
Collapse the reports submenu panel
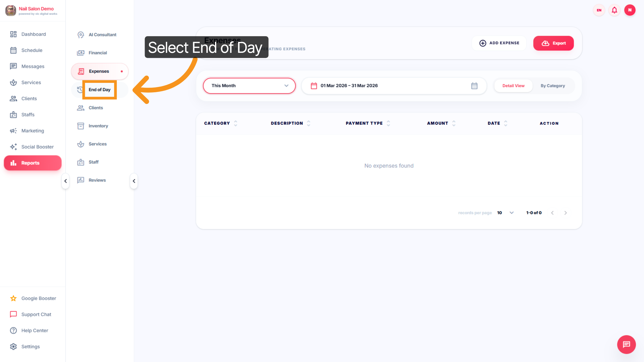134,181
